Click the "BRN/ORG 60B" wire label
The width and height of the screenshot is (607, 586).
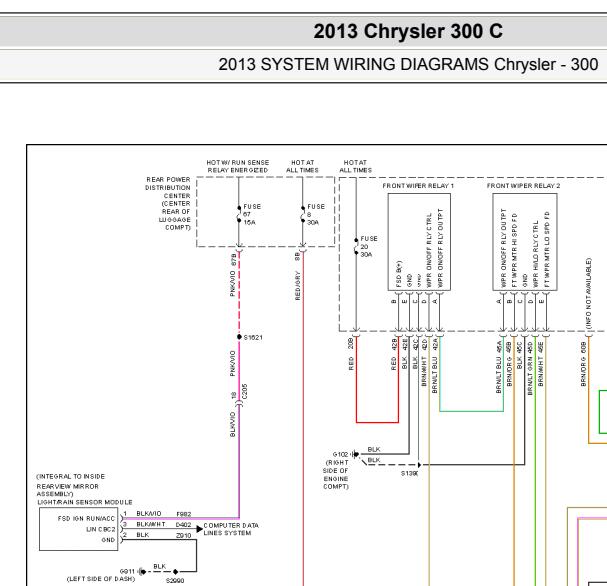583,364
